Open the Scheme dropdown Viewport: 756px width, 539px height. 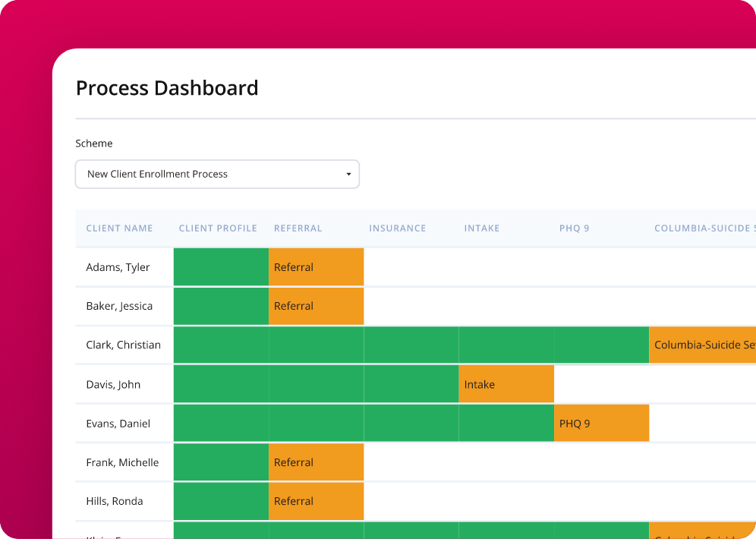tap(216, 174)
